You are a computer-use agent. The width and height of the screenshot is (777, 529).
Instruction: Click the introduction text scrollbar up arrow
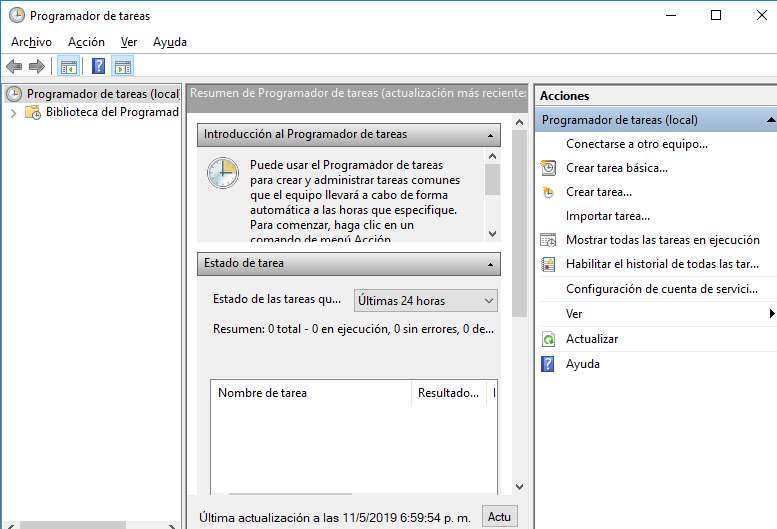[492, 156]
